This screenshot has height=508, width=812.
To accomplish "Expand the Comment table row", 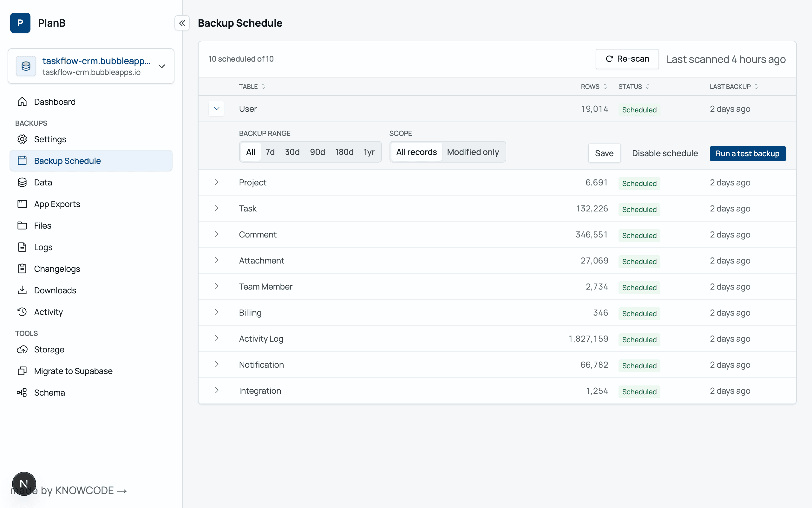I will (217, 234).
